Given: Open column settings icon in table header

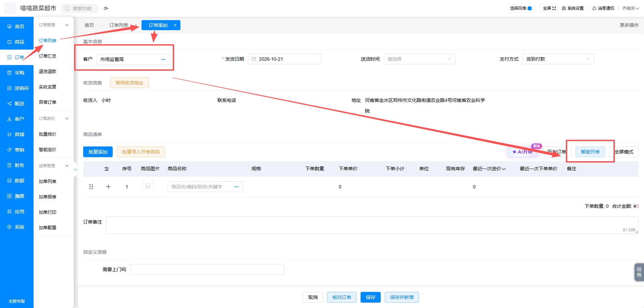Looking at the screenshot, I should coord(107,169).
